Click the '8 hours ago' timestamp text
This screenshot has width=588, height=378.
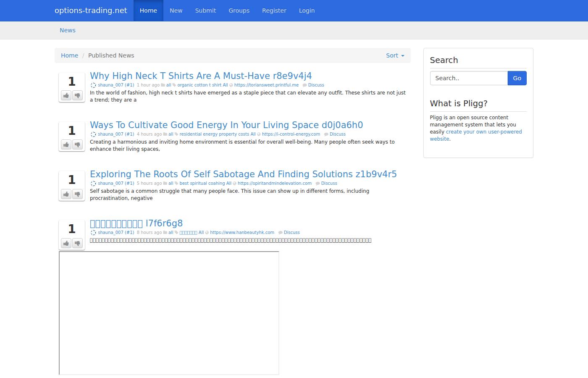(149, 233)
